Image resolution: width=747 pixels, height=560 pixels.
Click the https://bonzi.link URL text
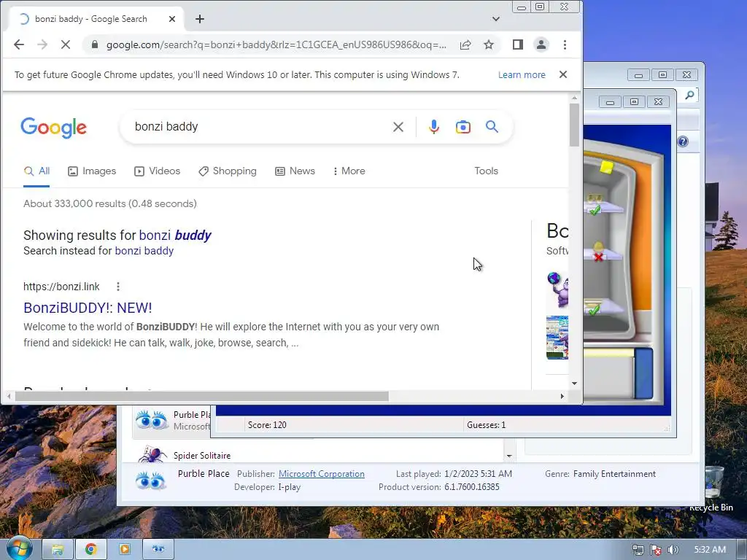[x=61, y=287]
